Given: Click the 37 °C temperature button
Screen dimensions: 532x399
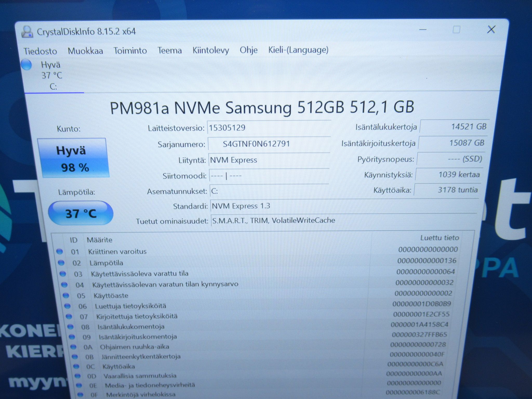Looking at the screenshot, I should (x=81, y=213).
